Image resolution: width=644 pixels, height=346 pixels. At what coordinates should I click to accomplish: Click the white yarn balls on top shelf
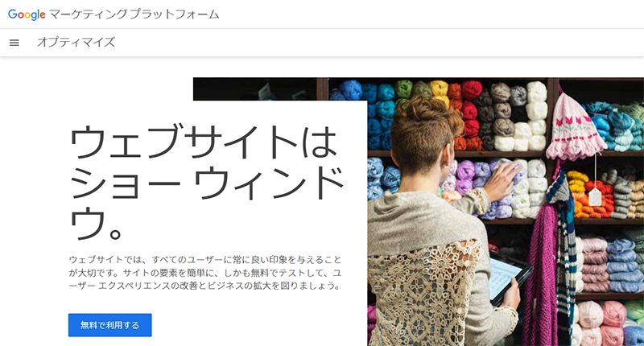(x=530, y=117)
